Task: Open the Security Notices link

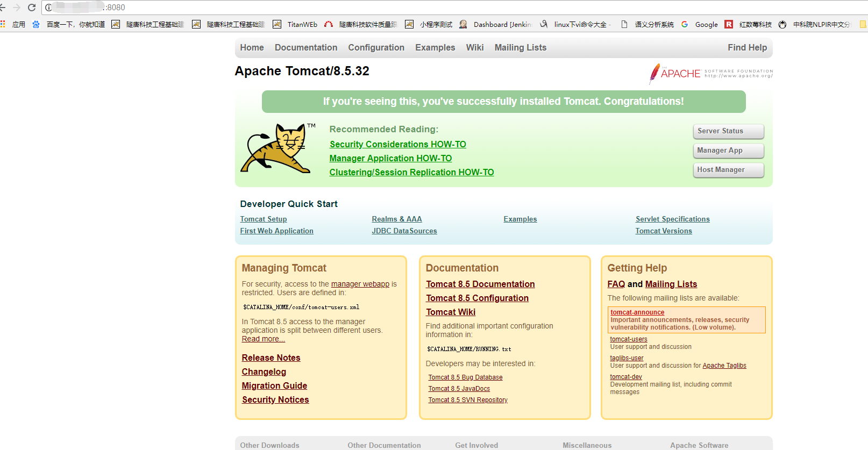Action: click(x=275, y=399)
